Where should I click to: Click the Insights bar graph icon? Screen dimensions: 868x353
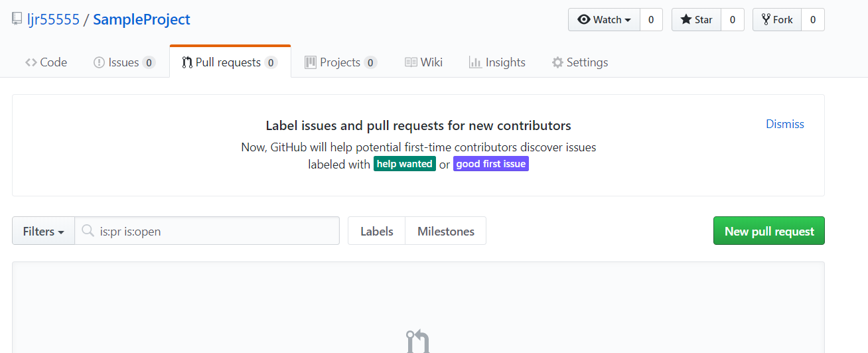pos(475,62)
